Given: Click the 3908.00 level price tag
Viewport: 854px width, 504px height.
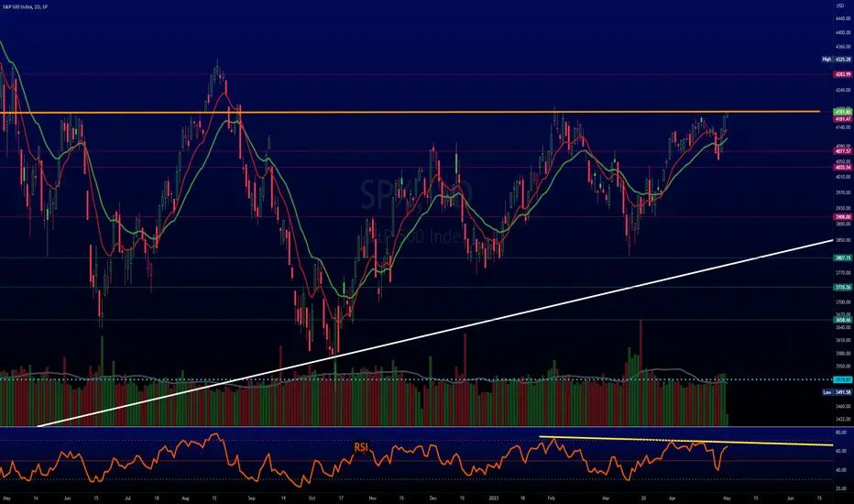Looking at the screenshot, I should tap(843, 217).
